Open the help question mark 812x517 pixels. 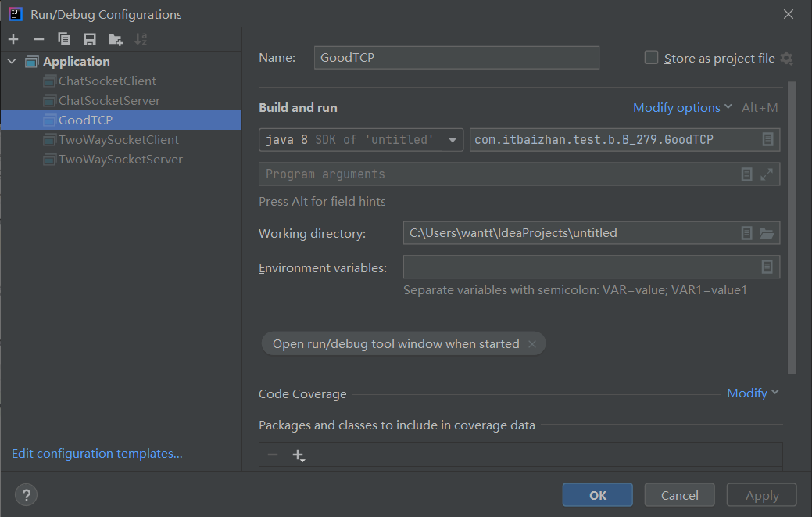tap(27, 495)
